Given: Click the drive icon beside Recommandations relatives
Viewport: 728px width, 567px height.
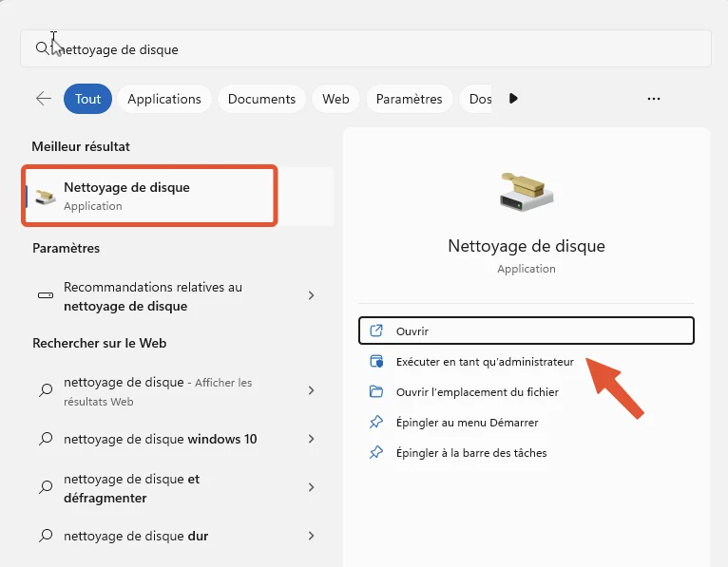Looking at the screenshot, I should pyautogui.click(x=46, y=295).
